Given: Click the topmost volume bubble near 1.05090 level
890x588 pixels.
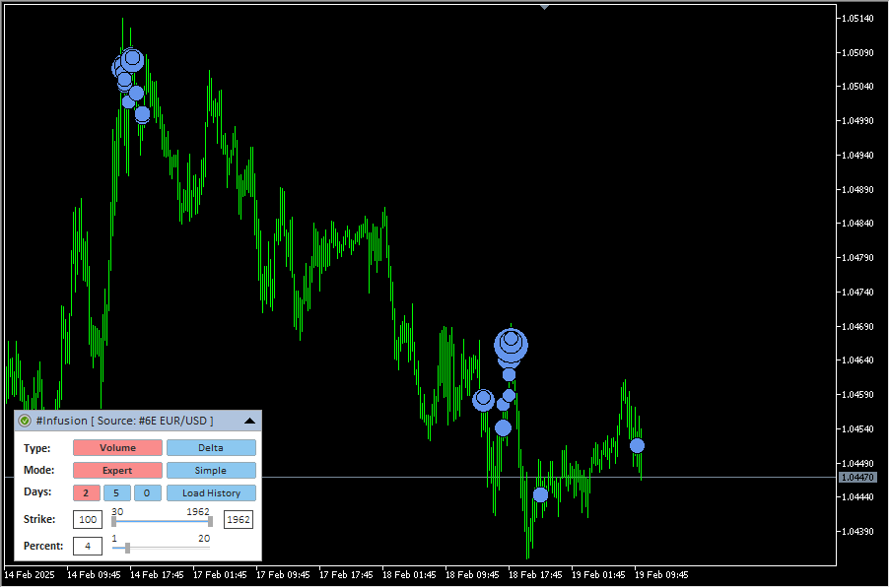Looking at the screenshot, I should pos(132,60).
